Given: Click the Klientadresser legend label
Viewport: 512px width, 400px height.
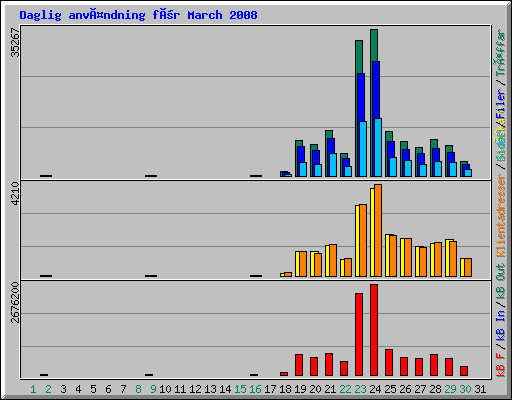Looking at the screenshot, I should pos(500,216).
